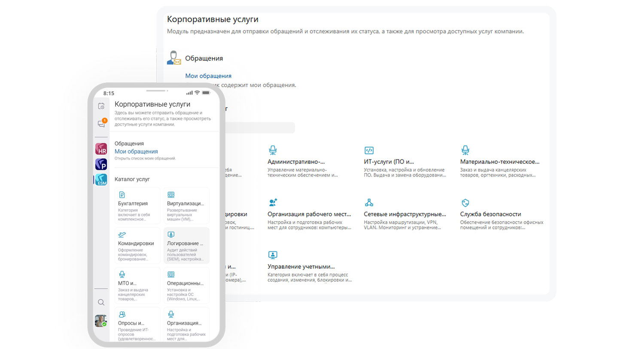
Task: Open the Виртуализация card on phone
Action: [x=186, y=206]
